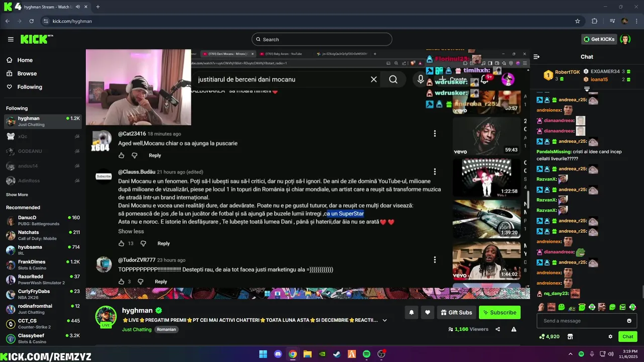Expand Show More under Following
Screen dimensions: 644x362
17,195
